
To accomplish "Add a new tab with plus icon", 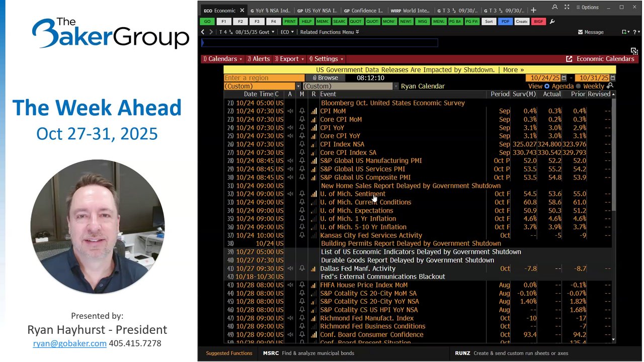I will click(x=533, y=10).
